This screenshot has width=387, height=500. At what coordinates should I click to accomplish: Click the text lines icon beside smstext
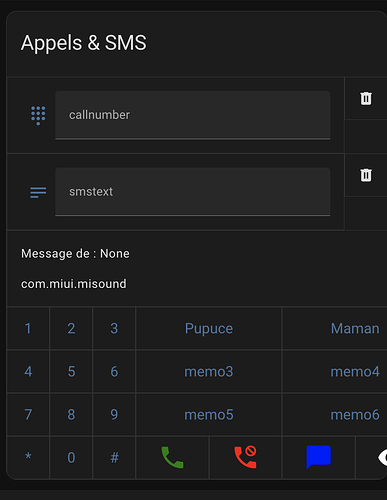pyautogui.click(x=38, y=192)
